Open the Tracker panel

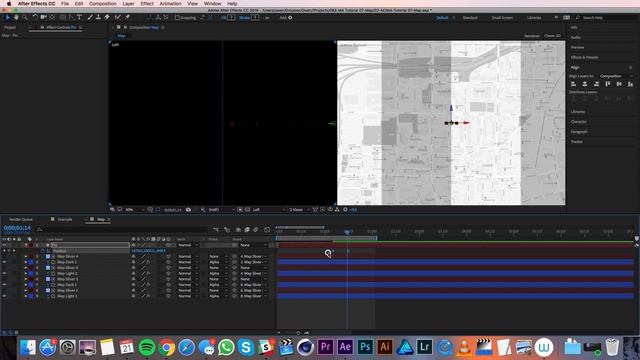coord(577,142)
